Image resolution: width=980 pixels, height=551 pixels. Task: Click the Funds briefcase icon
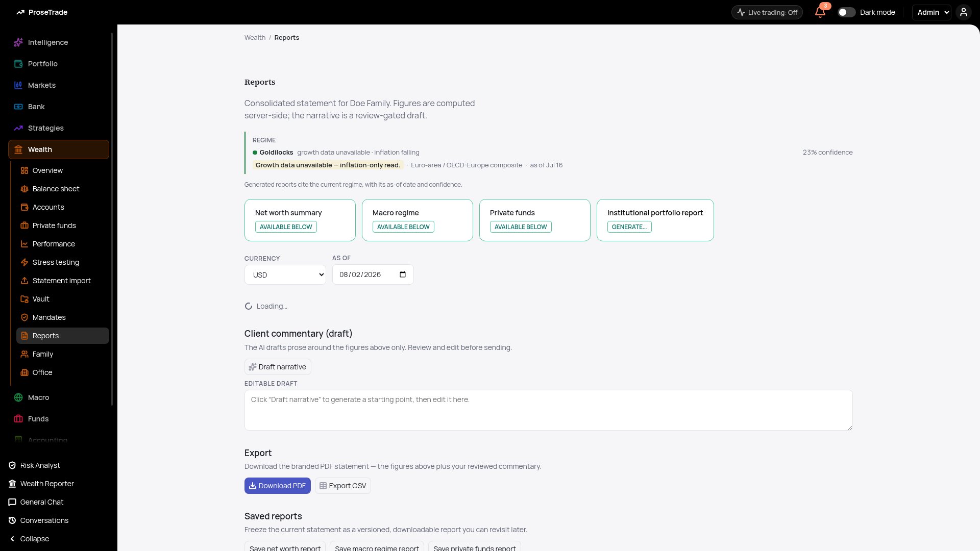18,419
